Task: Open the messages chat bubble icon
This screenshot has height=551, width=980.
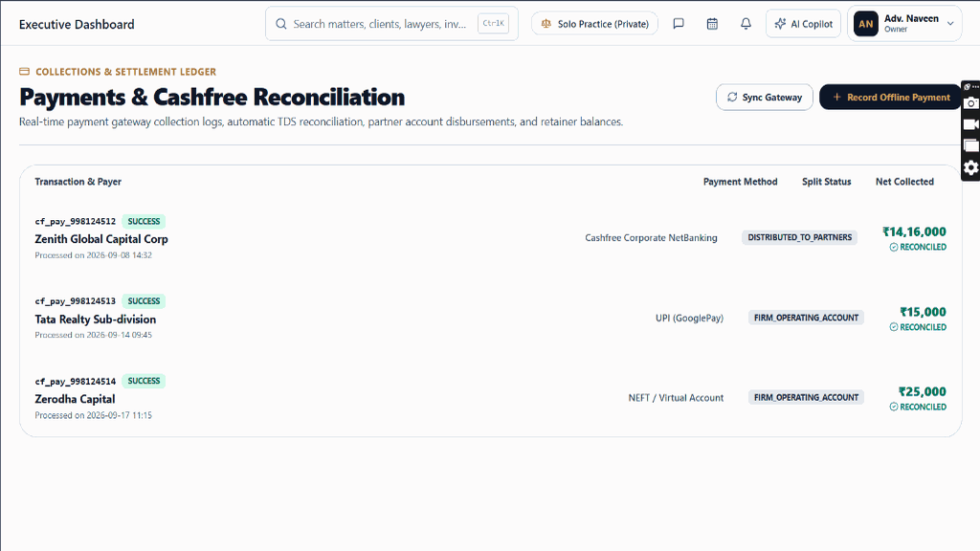Action: [679, 24]
